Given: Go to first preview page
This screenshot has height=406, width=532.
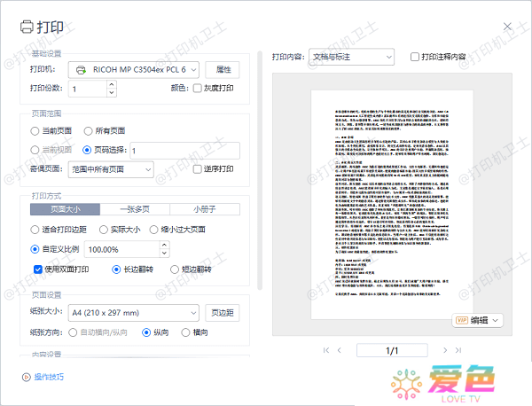Looking at the screenshot, I should point(326,350).
